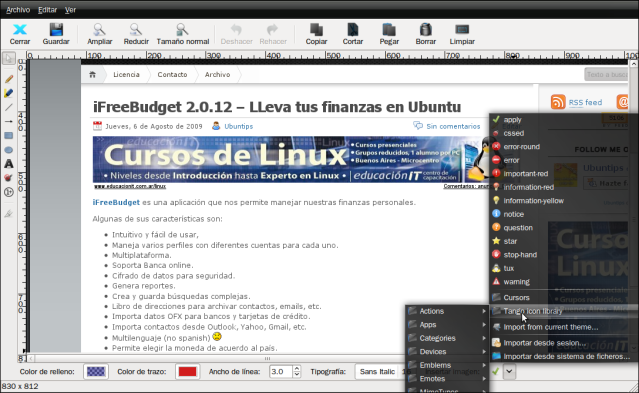Choose the error-round icon entry
The width and height of the screenshot is (639, 393).
click(x=564, y=147)
